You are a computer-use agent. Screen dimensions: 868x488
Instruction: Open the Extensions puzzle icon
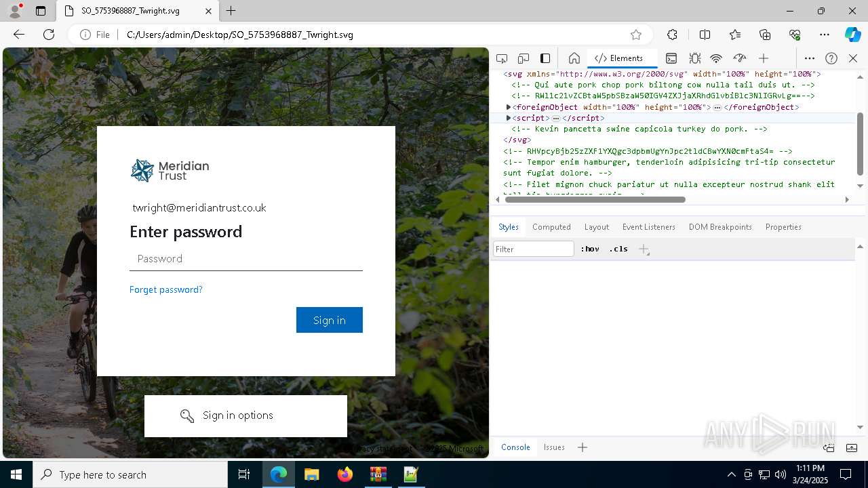coord(672,35)
